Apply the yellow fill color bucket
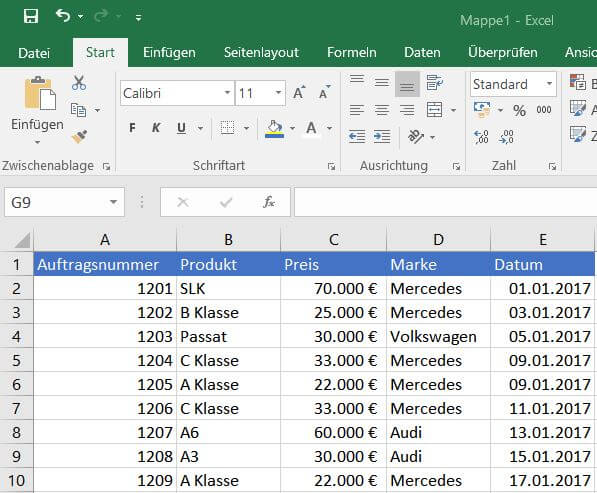597x493 pixels. click(x=275, y=129)
